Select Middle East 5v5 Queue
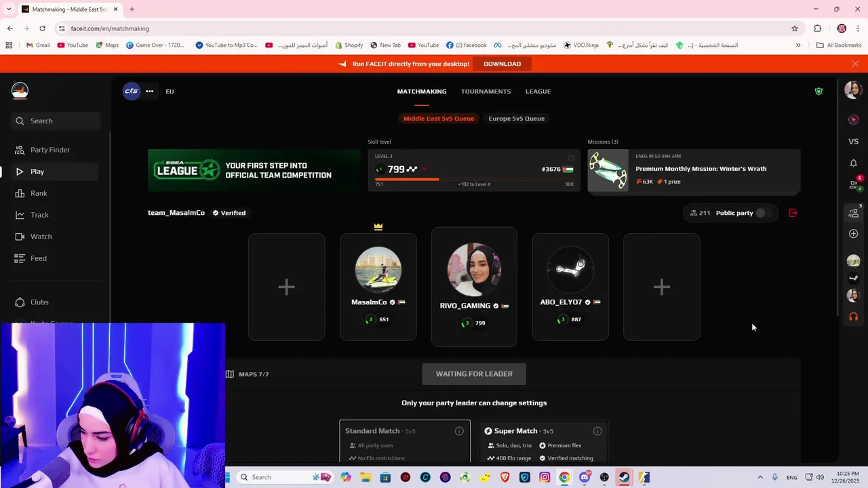 point(439,119)
